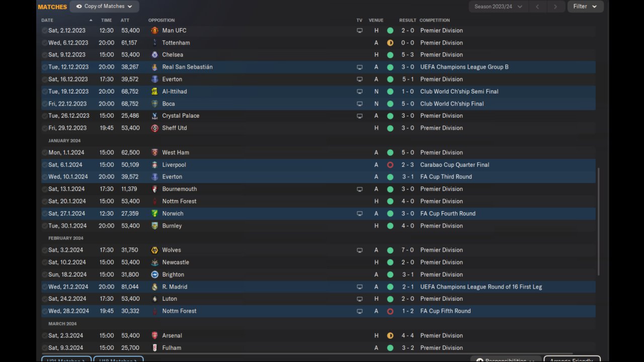This screenshot has height=362, width=644.
Task: Sort matches by the DATE column header
Action: 47,20
